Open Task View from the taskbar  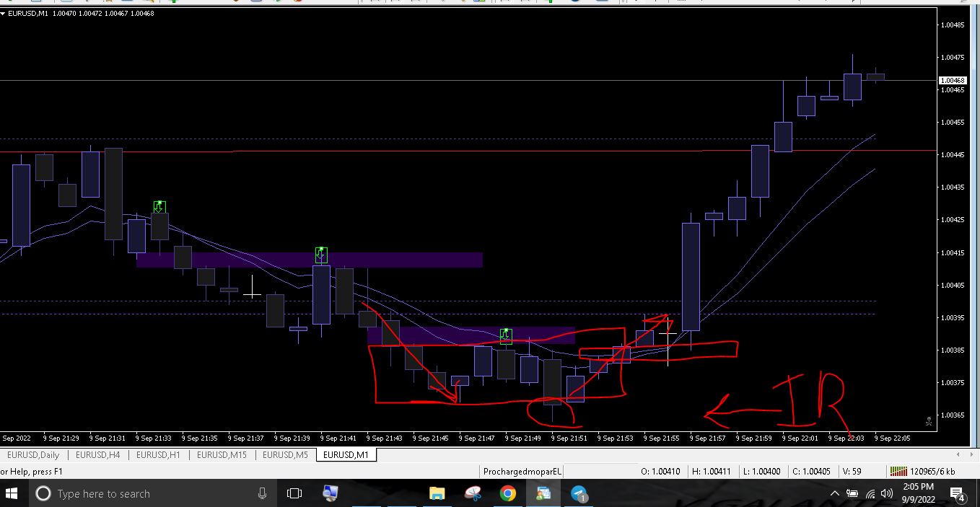pyautogui.click(x=294, y=493)
